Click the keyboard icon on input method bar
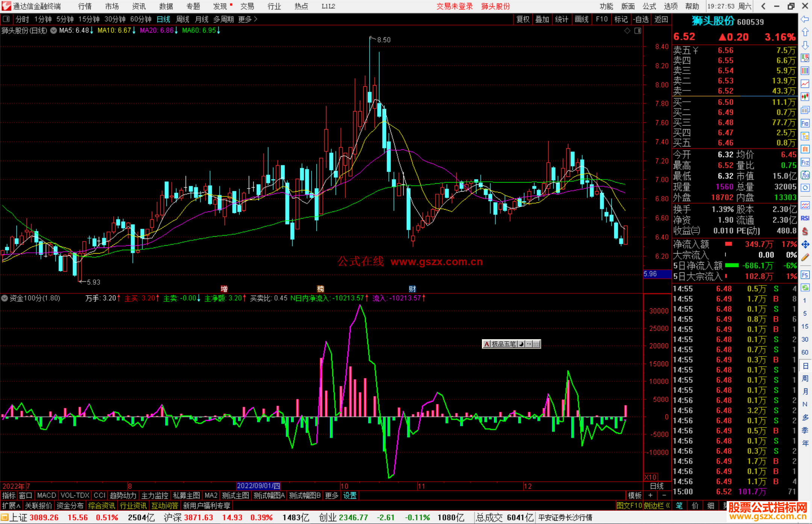812x524 pixels. click(x=536, y=344)
